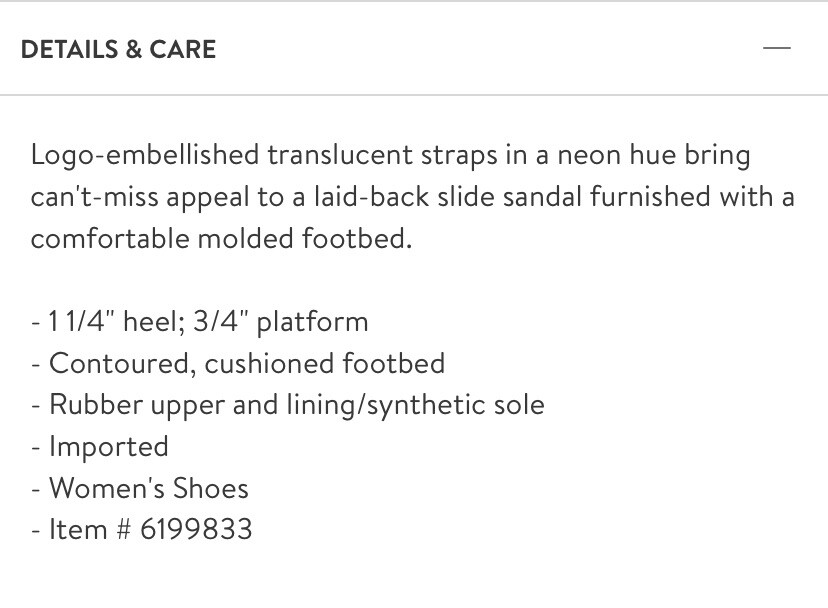Click the word CARE in the heading
Image resolution: width=828 pixels, height=608 pixels.
click(x=183, y=50)
